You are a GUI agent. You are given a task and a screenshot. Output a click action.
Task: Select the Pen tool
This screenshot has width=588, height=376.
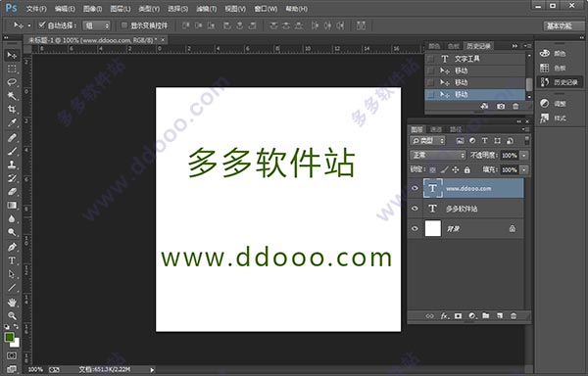(12, 247)
